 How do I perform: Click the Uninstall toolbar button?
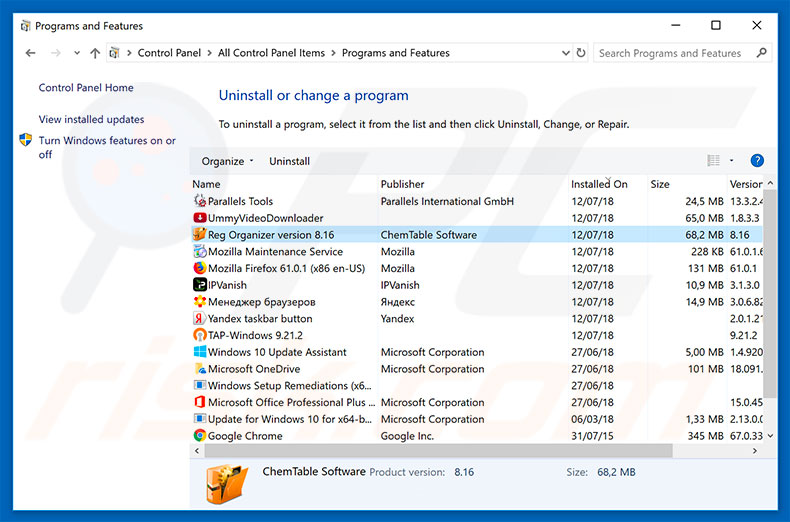click(x=289, y=161)
